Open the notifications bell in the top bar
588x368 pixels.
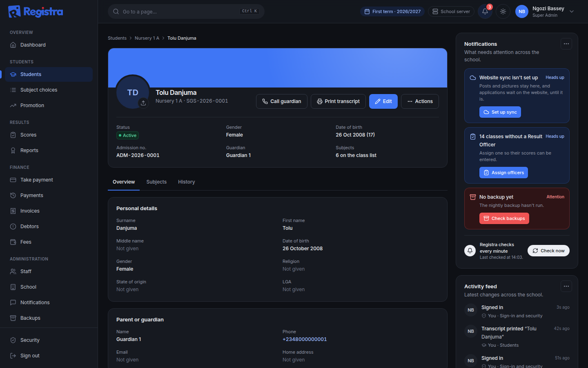[485, 11]
